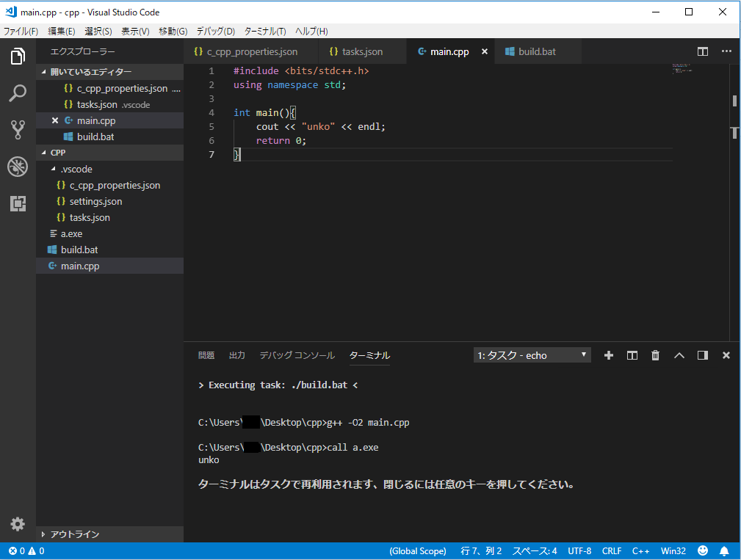Image resolution: width=741 pixels, height=560 pixels.
Task: Open the 表示(V) menu
Action: 135,31
